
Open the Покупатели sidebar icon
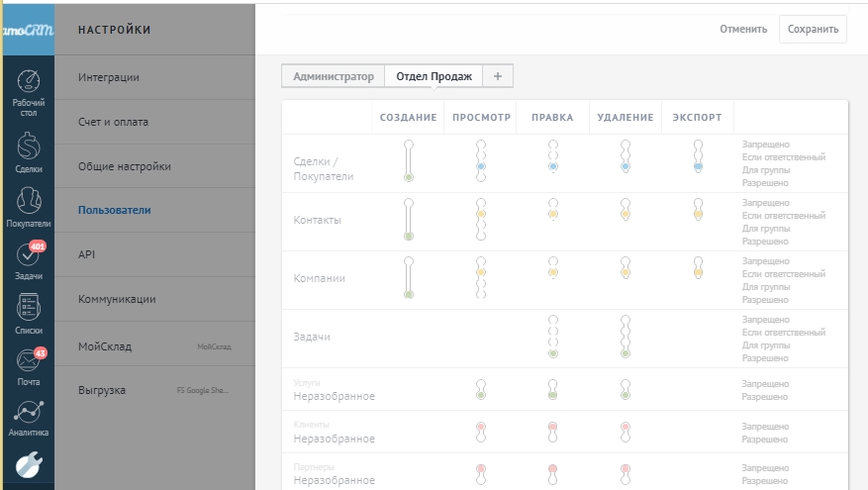coord(28,201)
